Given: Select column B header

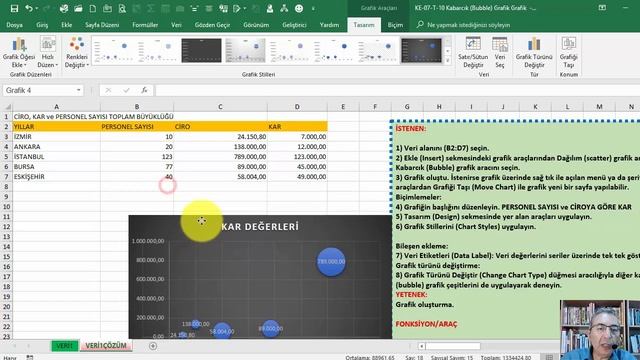Looking at the screenshot, I should (x=137, y=107).
